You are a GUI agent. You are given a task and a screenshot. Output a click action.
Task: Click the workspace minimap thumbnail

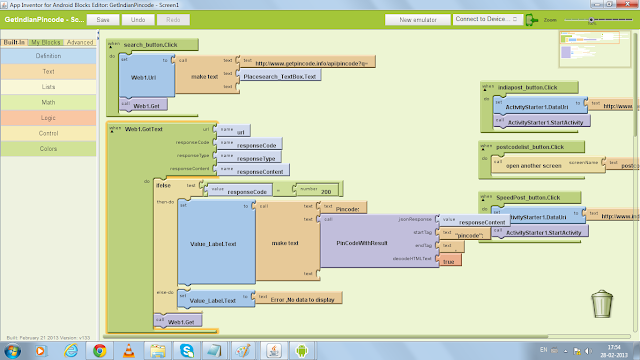[595, 49]
